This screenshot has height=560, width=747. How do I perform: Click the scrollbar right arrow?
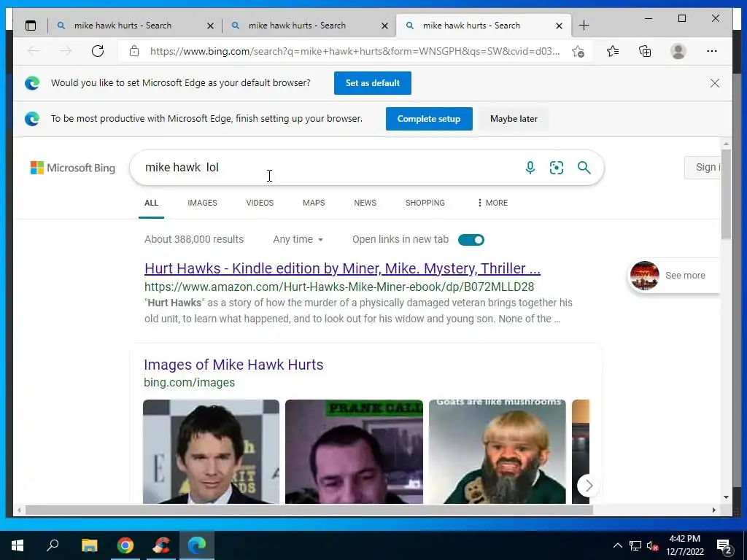tap(713, 510)
